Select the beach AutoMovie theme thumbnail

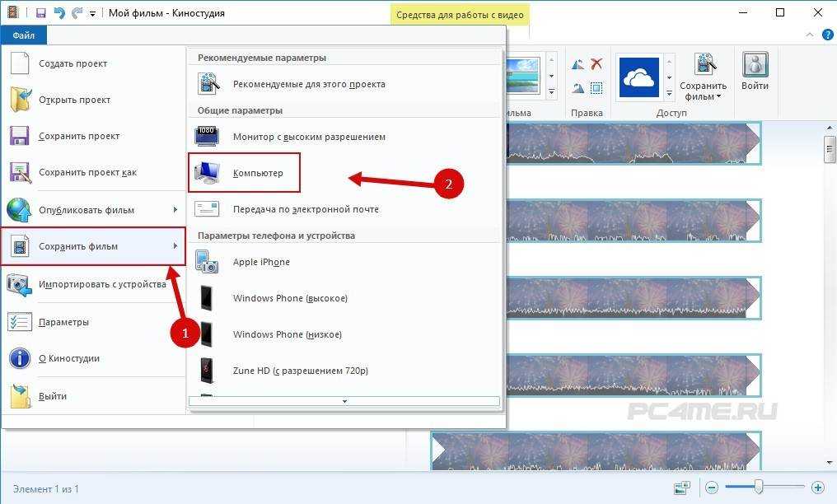point(523,76)
